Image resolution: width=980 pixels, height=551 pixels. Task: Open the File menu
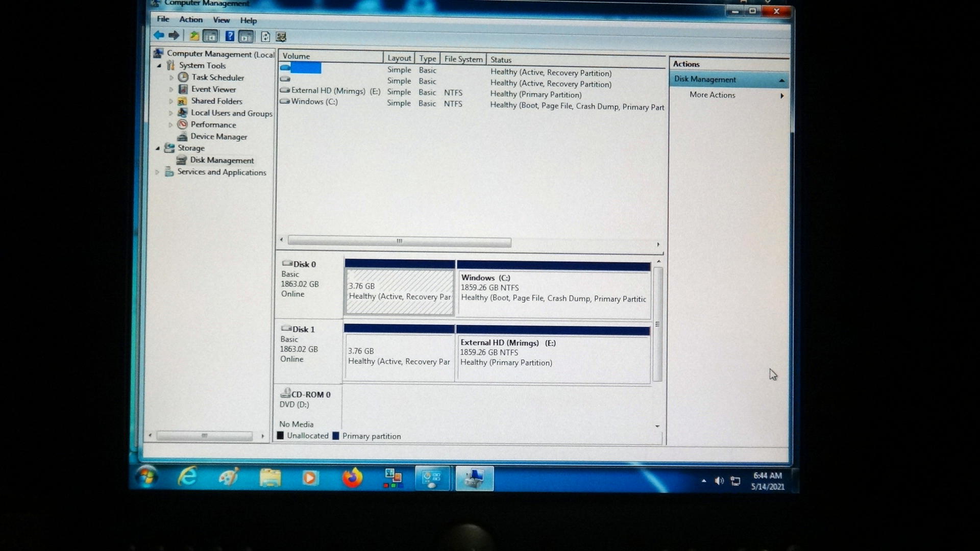163,19
